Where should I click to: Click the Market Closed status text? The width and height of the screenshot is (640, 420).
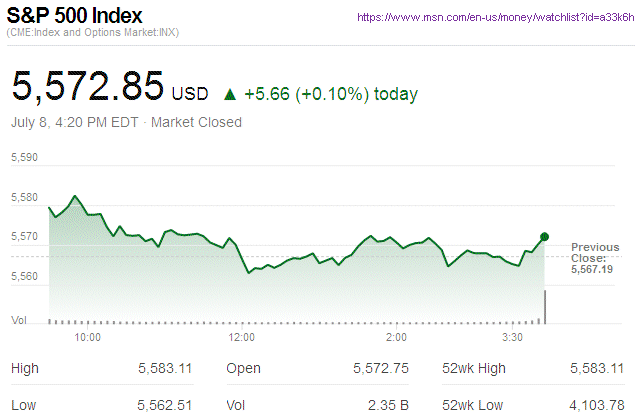coord(196,123)
